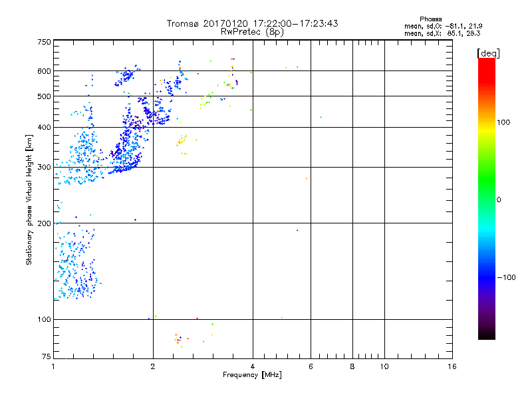Click the "10" tick label on the frequency axis
This screenshot has width=532, height=399.
click(384, 366)
